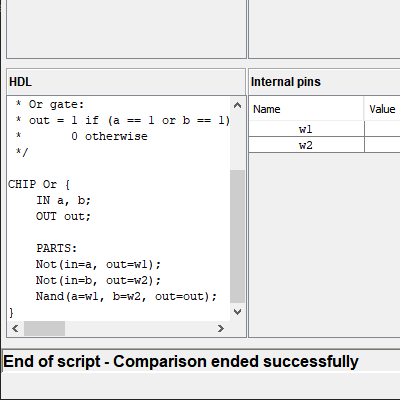Click the '* Or gate:' comment line
Image resolution: width=400 pixels, height=400 pixels.
coord(49,104)
